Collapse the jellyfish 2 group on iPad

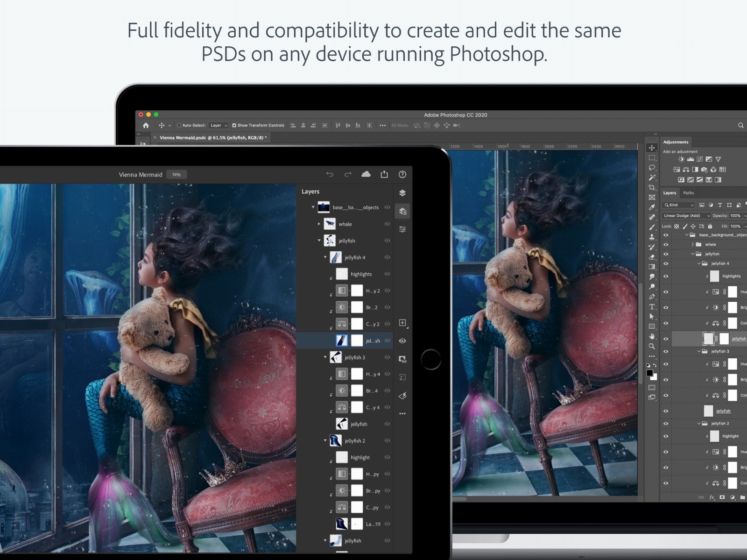point(325,440)
